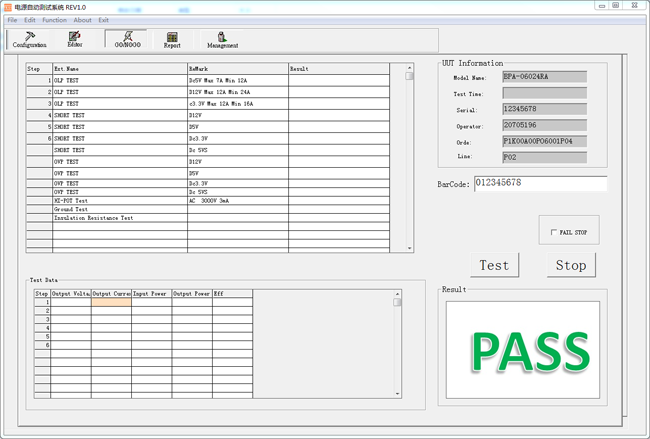Click the Orde field P1K00A00P06001P04
The width and height of the screenshot is (650, 439).
click(544, 141)
